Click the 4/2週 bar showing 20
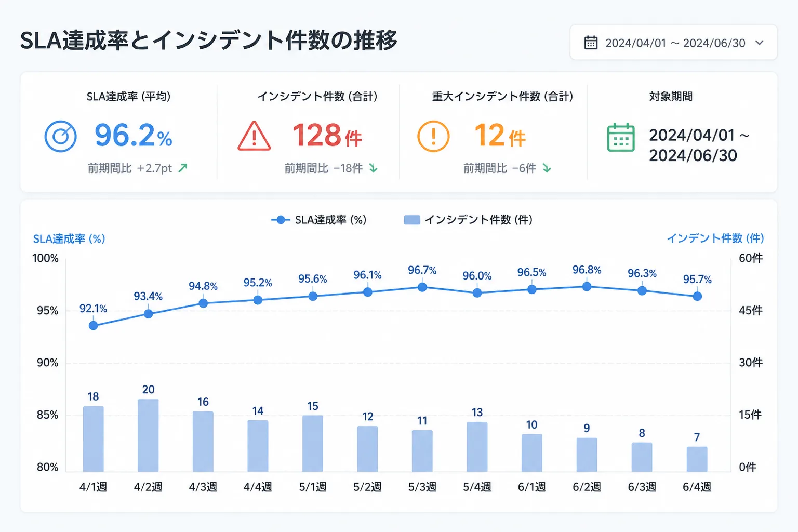This screenshot has width=798, height=532. tap(148, 435)
